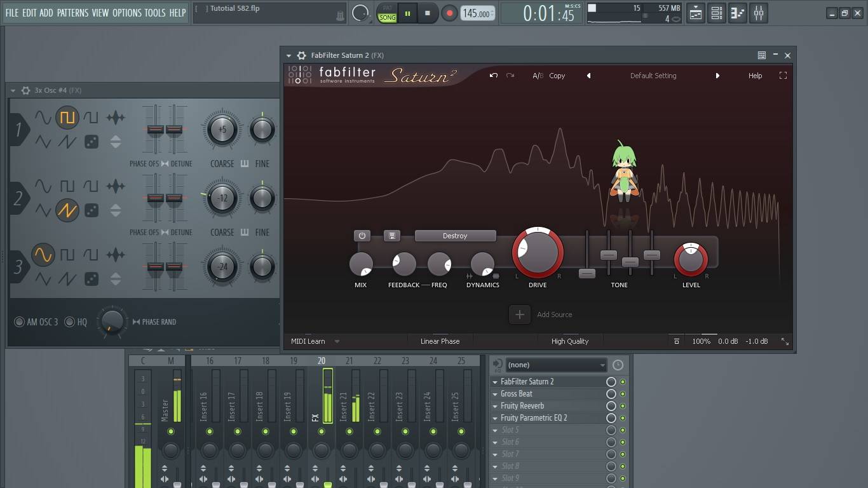Switch the PAT/SONG mode toggle

pyautogui.click(x=387, y=13)
